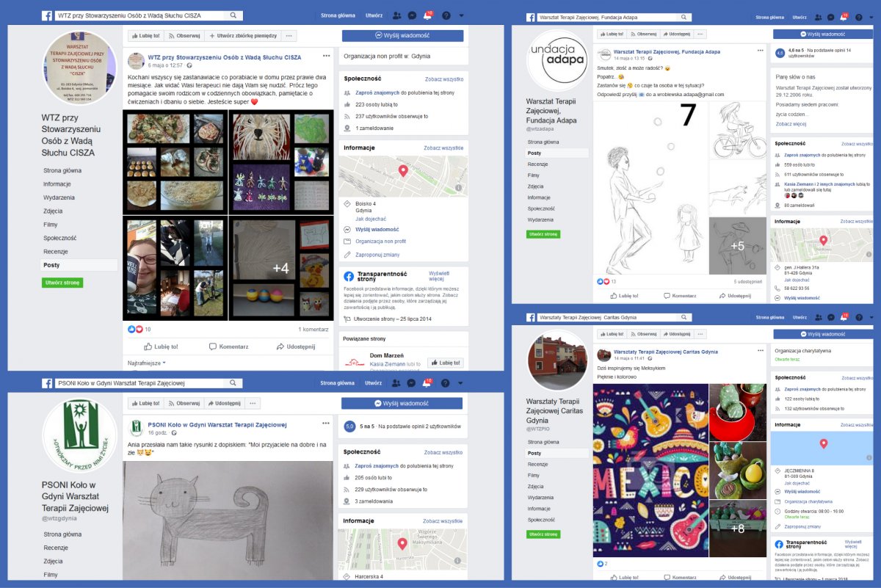This screenshot has width=881, height=588.
Task: Toggle Obserwuj button on Fundacja Adapa page
Action: pyautogui.click(x=642, y=34)
